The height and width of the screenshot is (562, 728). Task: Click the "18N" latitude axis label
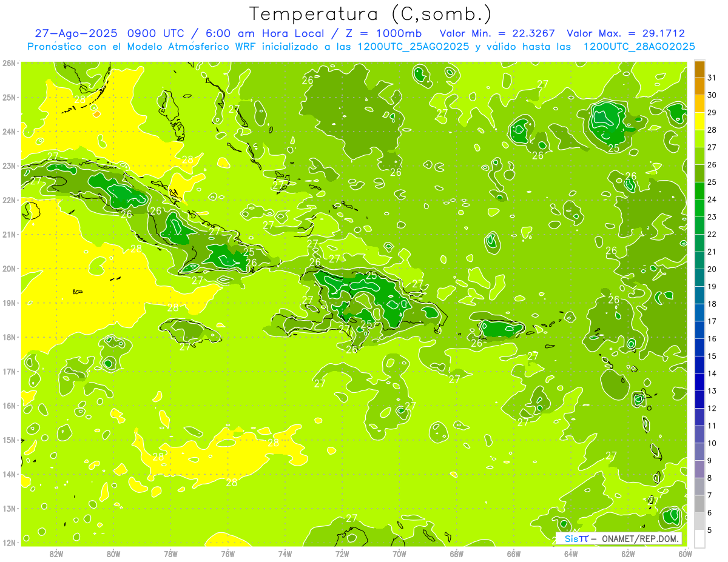tap(8, 337)
